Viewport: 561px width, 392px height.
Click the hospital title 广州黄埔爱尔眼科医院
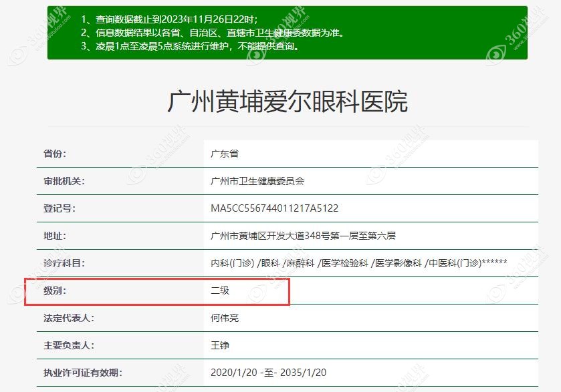288,102
